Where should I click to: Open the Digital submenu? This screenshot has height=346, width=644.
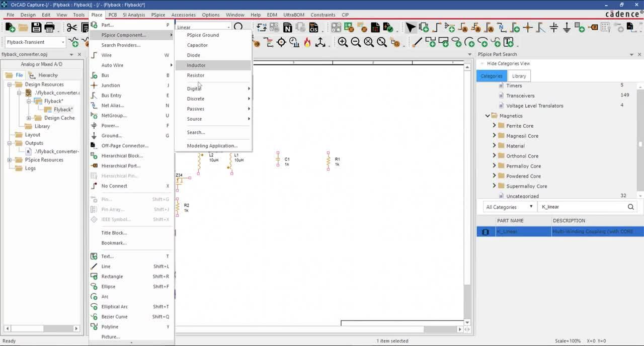tap(213, 89)
